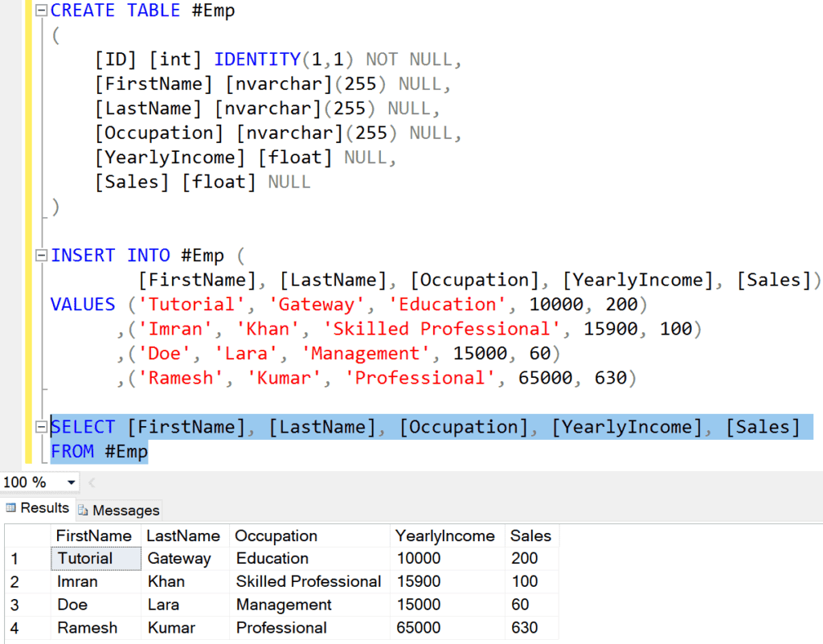Click the Kumar cell in LastName column
The image size is (823, 644).
[170, 628]
